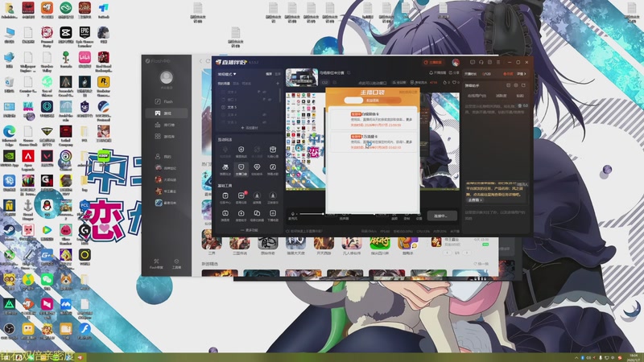The width and height of the screenshot is (644, 362).
Task: Switch to 竖屏 portrait orientation
Action: (278, 74)
